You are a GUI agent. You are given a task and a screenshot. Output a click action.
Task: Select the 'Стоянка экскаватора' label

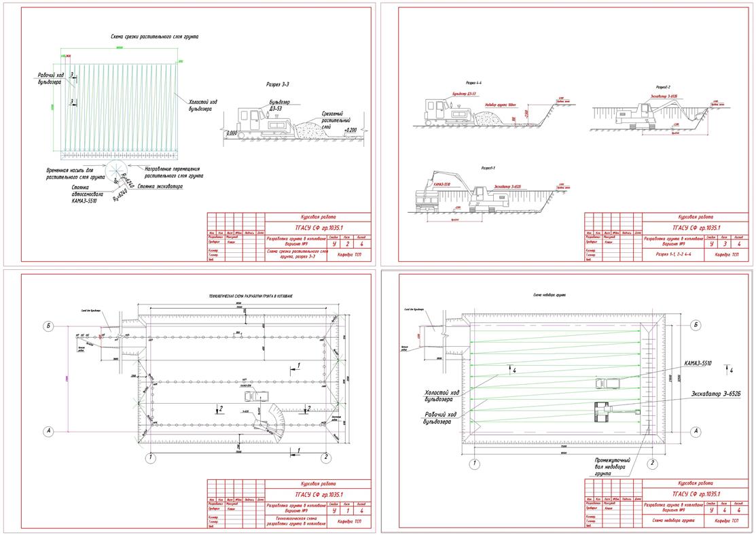tap(160, 186)
